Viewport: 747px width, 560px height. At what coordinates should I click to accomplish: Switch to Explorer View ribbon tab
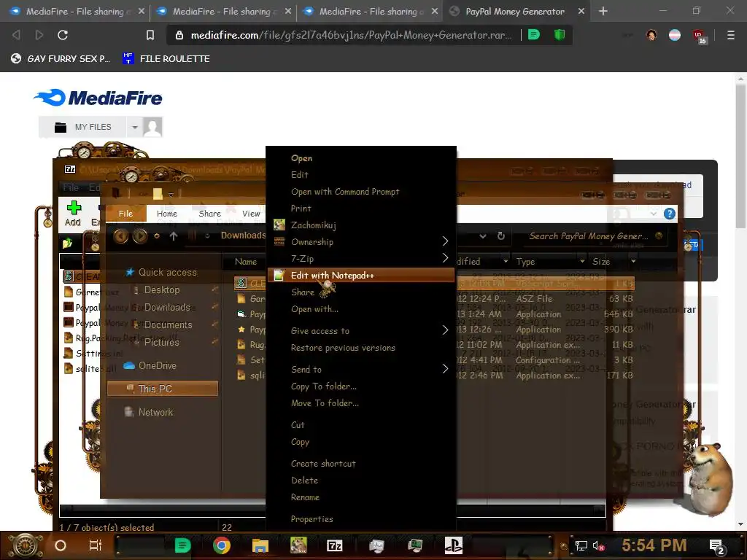(251, 214)
